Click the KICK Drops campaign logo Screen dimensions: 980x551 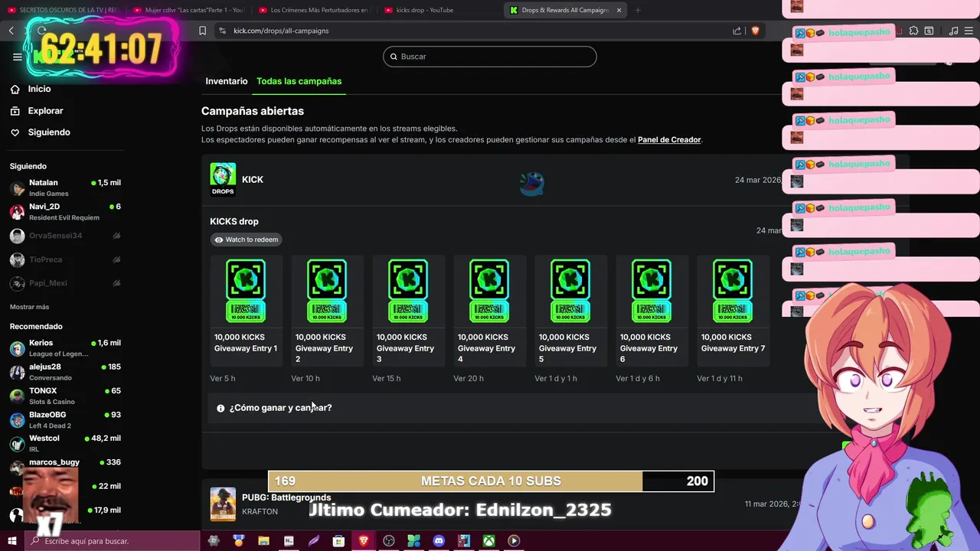[x=223, y=179]
